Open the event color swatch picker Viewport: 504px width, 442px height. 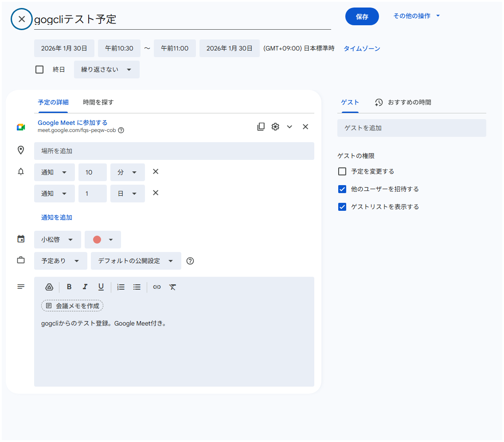[x=102, y=239]
